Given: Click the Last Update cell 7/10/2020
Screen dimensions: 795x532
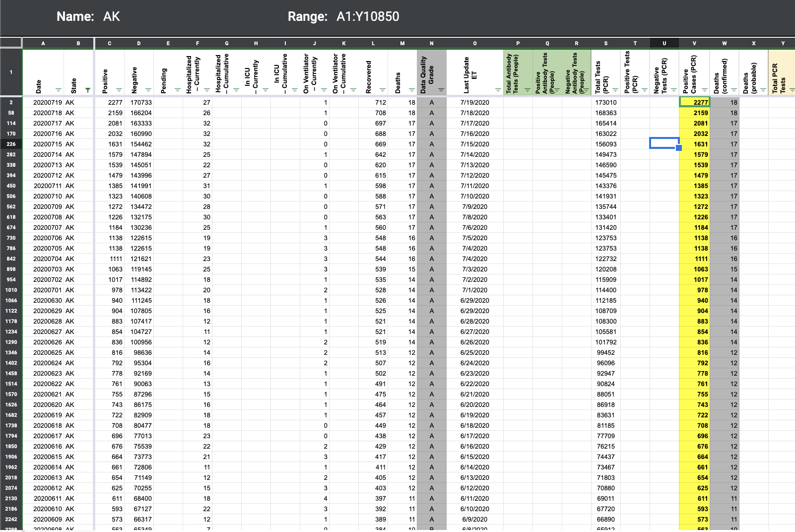Looking at the screenshot, I should (x=475, y=196).
